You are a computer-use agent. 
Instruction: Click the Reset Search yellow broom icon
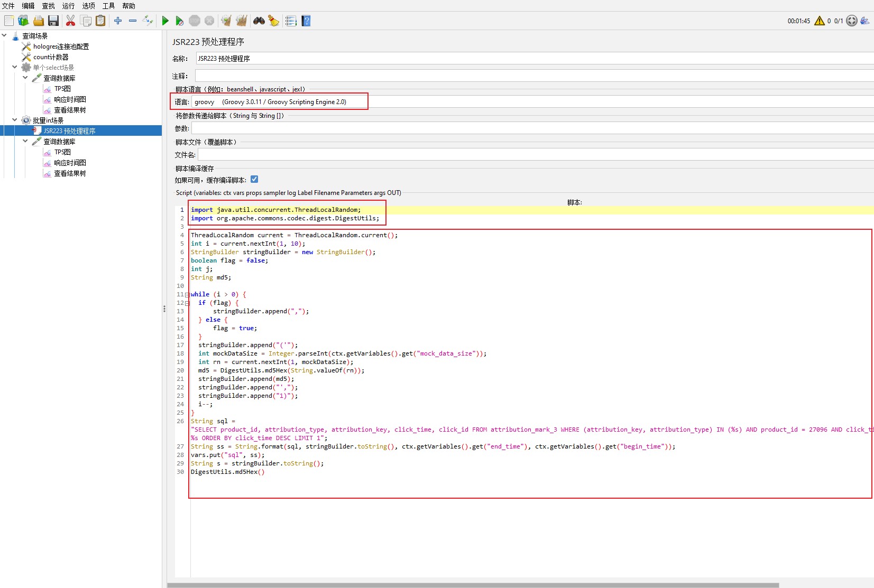tap(274, 21)
